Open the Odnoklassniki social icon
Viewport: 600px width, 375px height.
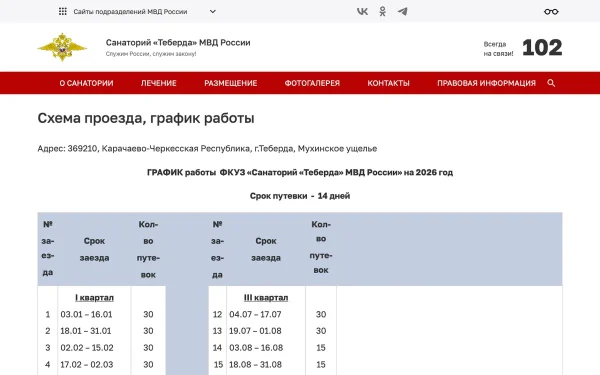pos(382,11)
